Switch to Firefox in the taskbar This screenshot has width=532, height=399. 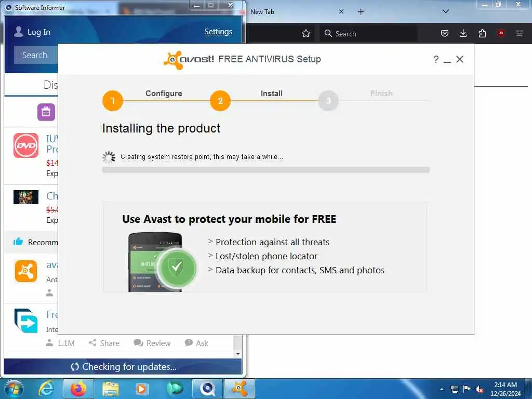(x=78, y=389)
